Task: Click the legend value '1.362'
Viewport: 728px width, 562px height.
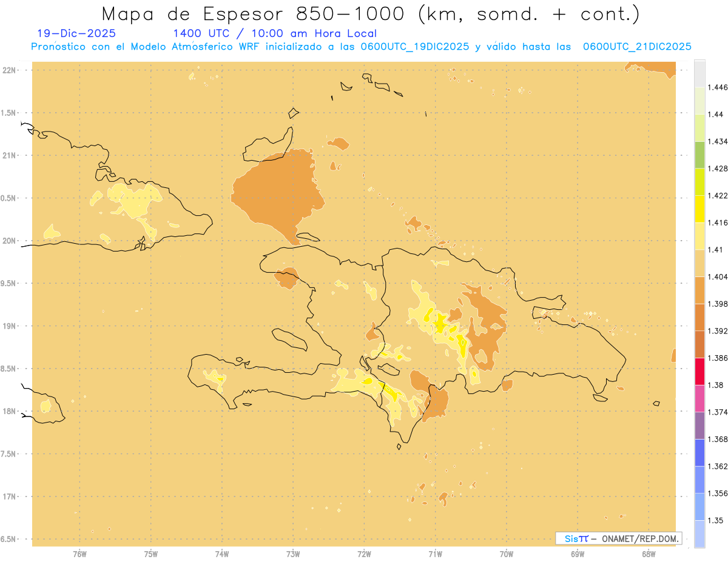Action: tap(718, 466)
